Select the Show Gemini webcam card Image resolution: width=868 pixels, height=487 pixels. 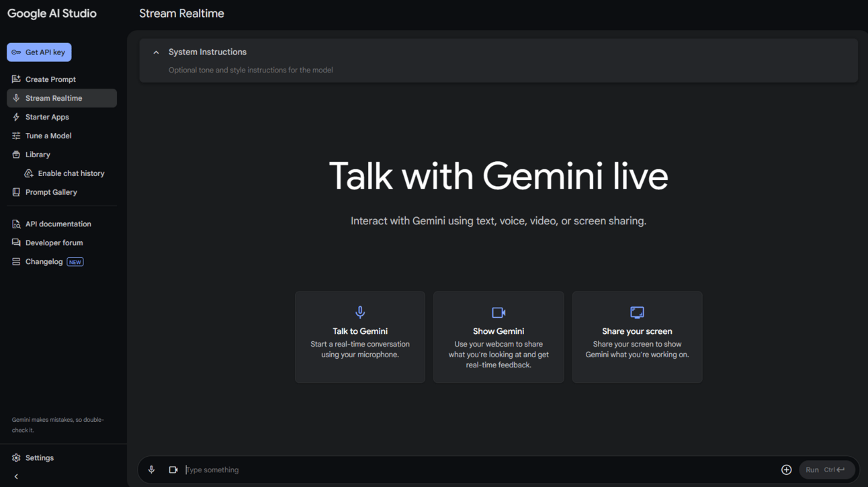(498, 337)
